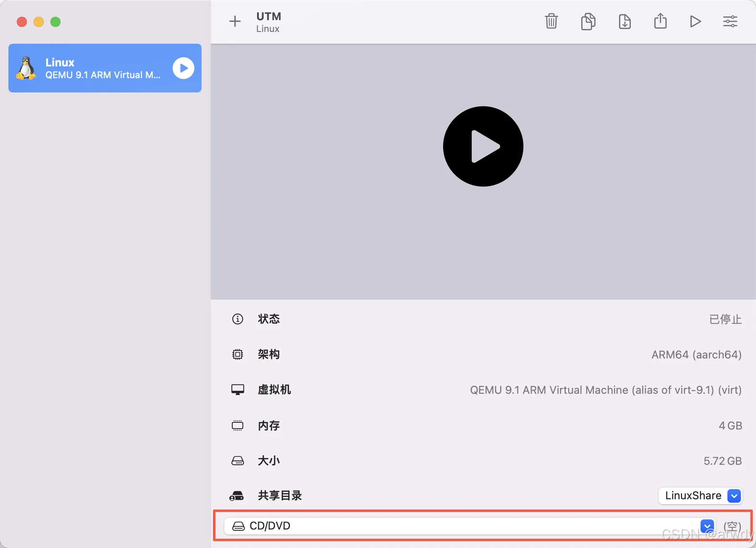Click the 5.72 GB size value
The image size is (756, 548).
click(722, 461)
